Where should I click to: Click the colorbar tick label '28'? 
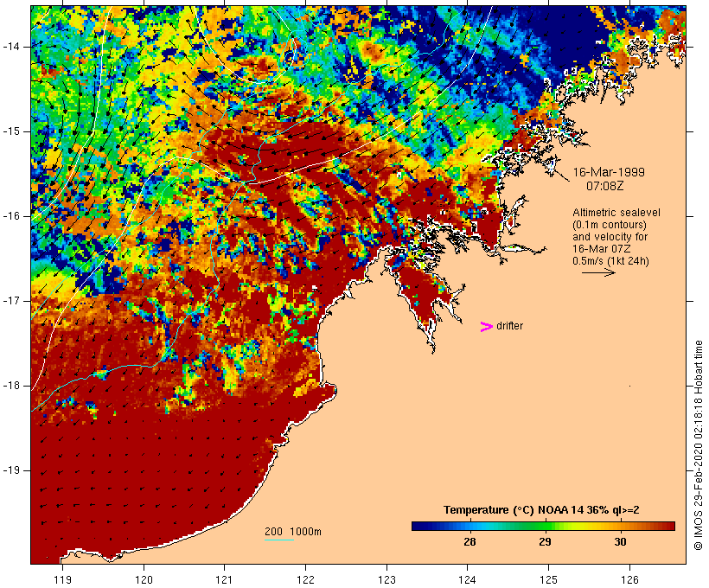469,541
